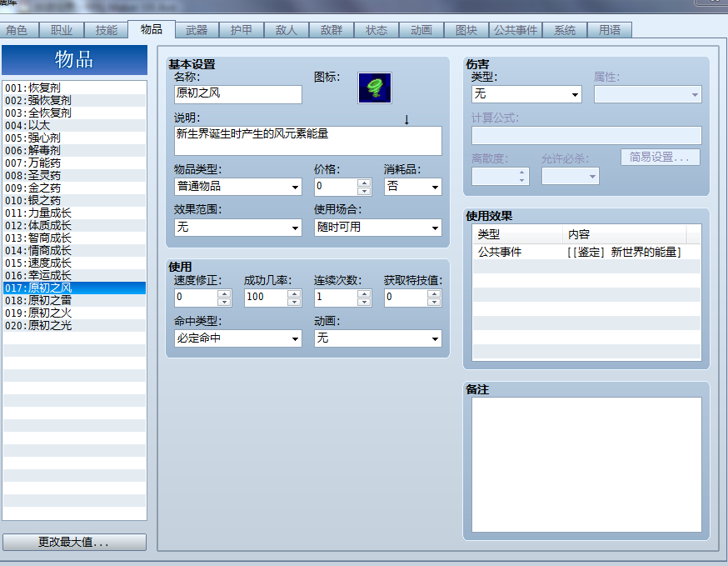Select item 004:以太
Viewport: 728px width, 566px height.
coord(74,126)
